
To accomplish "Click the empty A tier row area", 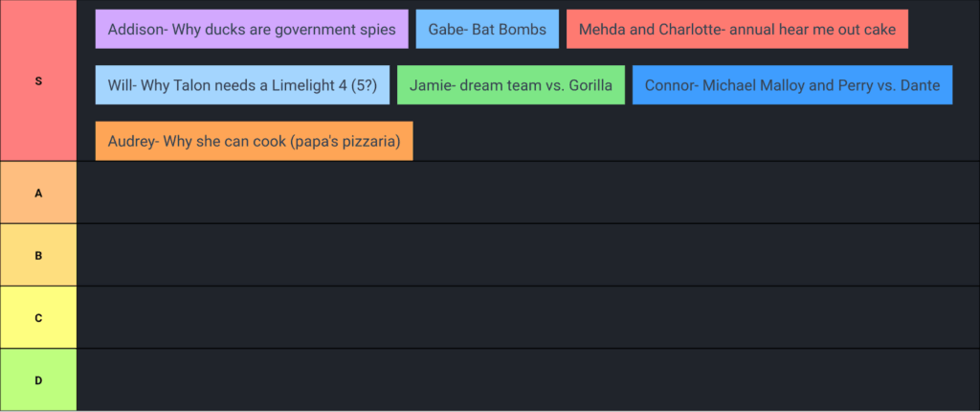I will pyautogui.click(x=526, y=193).
